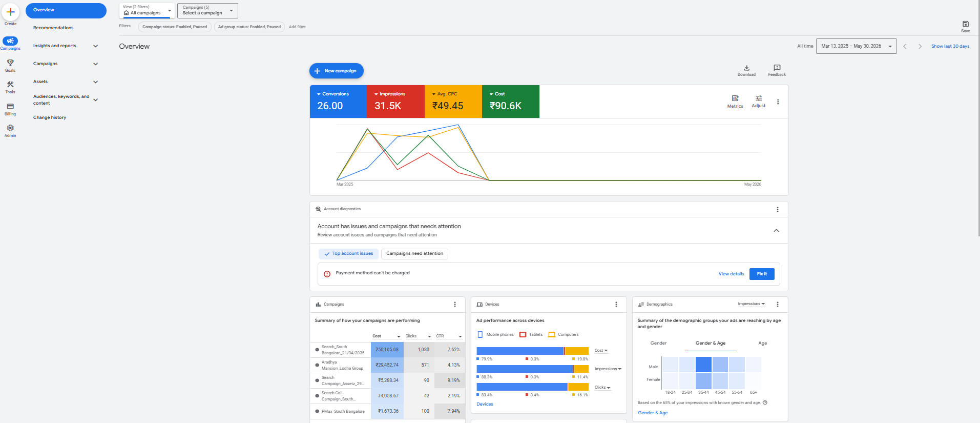The image size is (980, 423).
Task: Open the Select a campaign dropdown
Action: point(207,10)
